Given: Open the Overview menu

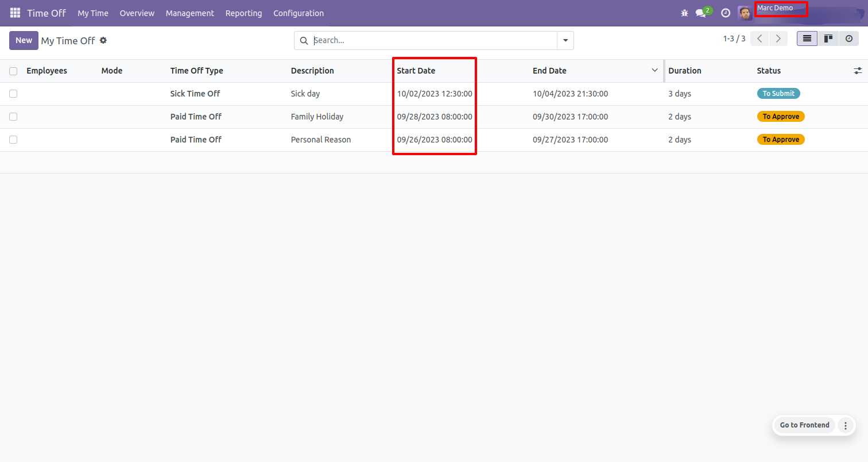Looking at the screenshot, I should point(137,13).
